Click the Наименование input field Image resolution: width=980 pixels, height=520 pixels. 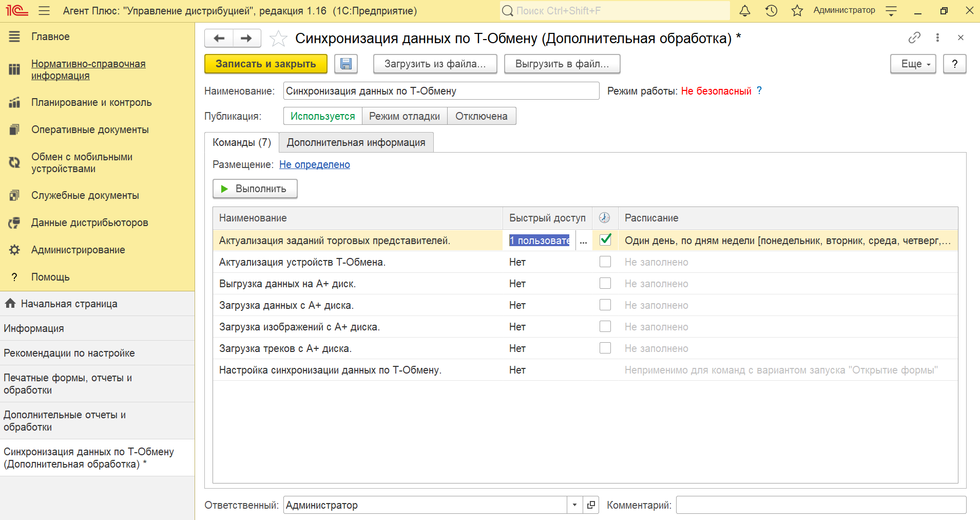pos(441,91)
